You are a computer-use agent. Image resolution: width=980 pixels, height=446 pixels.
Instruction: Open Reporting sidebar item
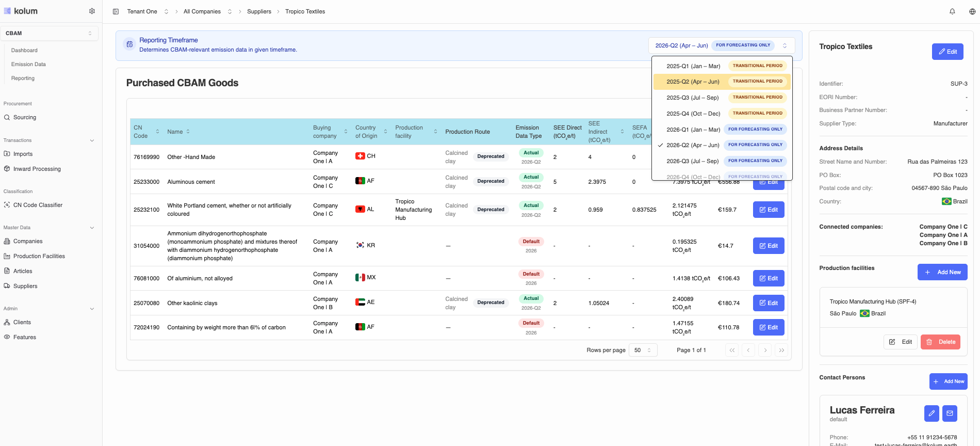click(x=23, y=78)
